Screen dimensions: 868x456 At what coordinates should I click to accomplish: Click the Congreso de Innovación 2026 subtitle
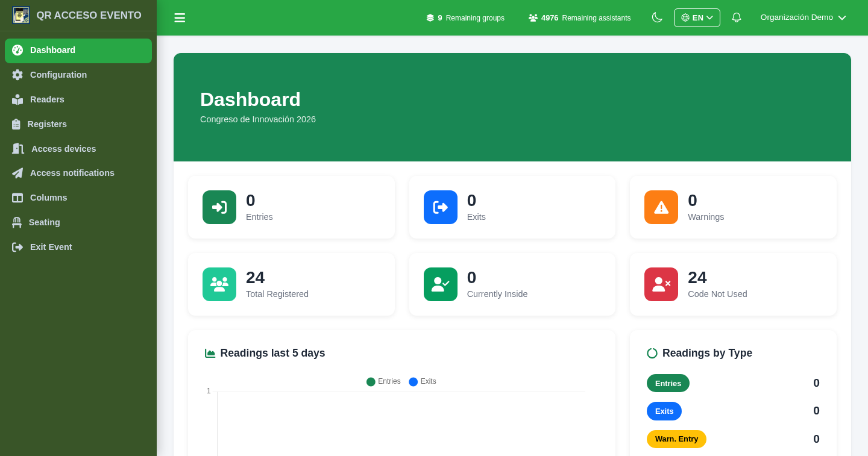[x=258, y=119]
